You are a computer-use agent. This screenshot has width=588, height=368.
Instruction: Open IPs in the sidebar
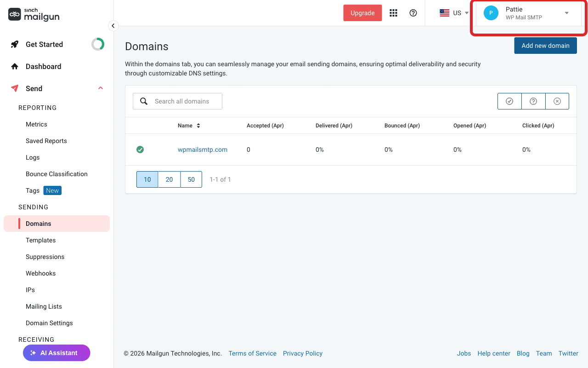[30, 290]
